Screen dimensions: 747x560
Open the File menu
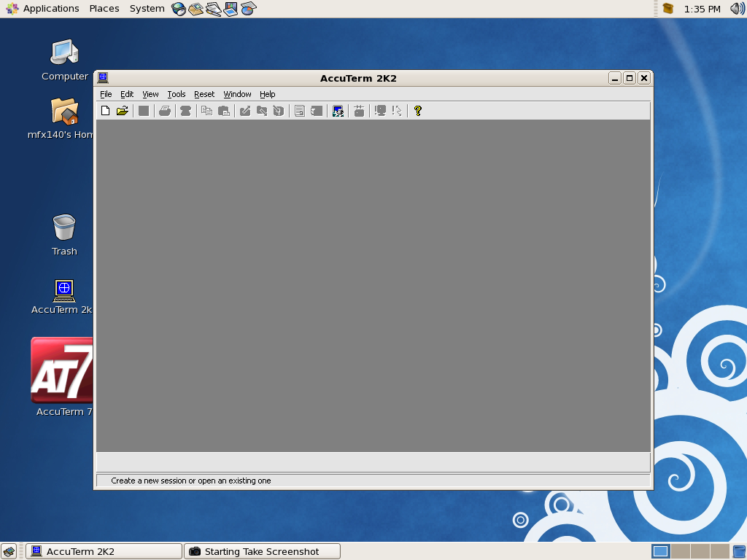click(x=106, y=94)
